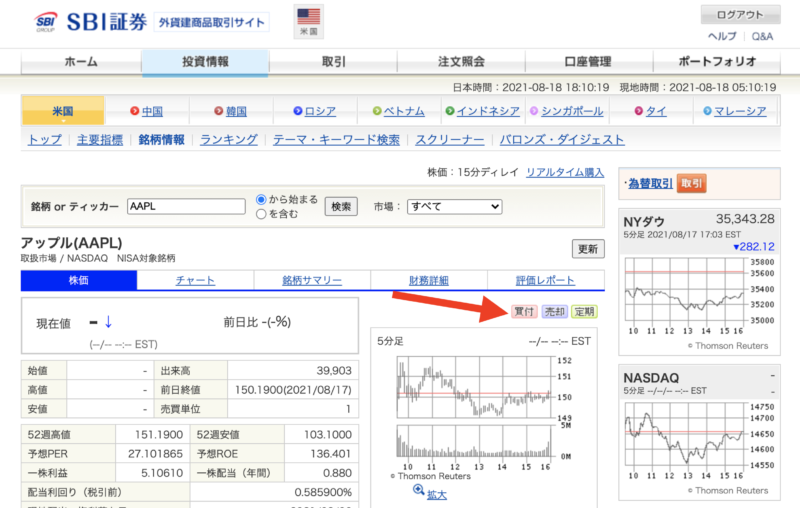This screenshot has height=508, width=800.
Task: Select the シンガポール country link
Action: pyautogui.click(x=572, y=111)
